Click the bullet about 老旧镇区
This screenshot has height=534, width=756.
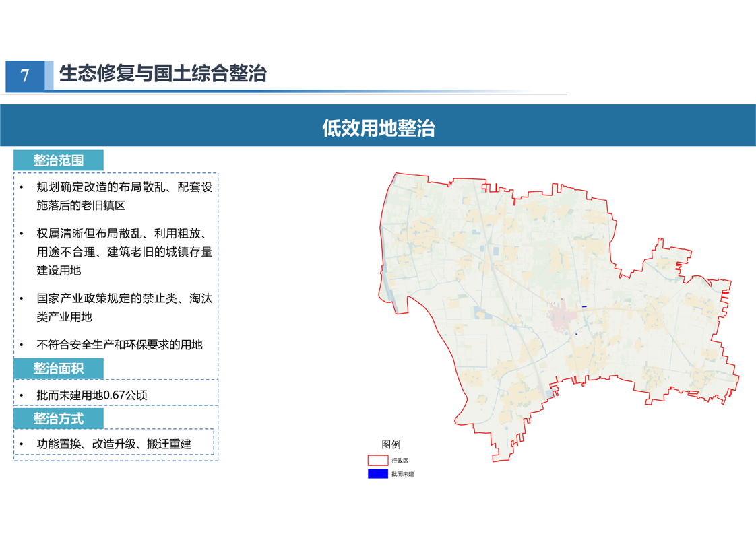click(x=124, y=196)
